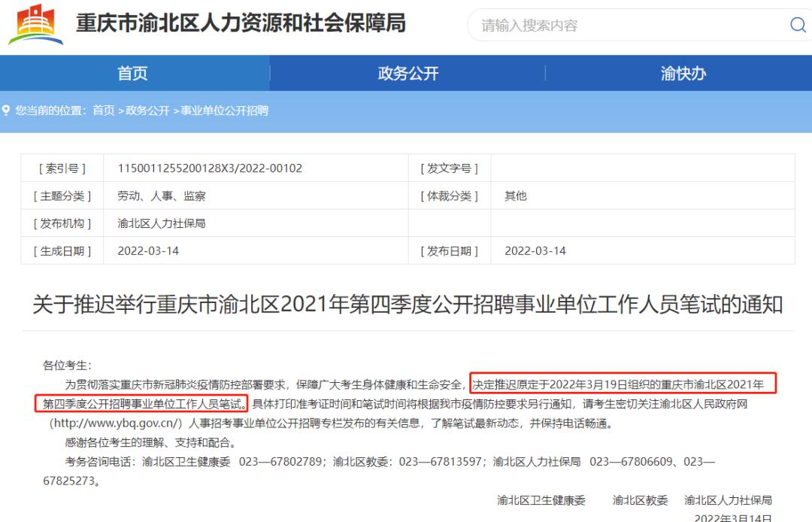The height and width of the screenshot is (522, 812).
Task: Click the 主题分类 value 劳动、人事、监察
Action: tap(162, 196)
